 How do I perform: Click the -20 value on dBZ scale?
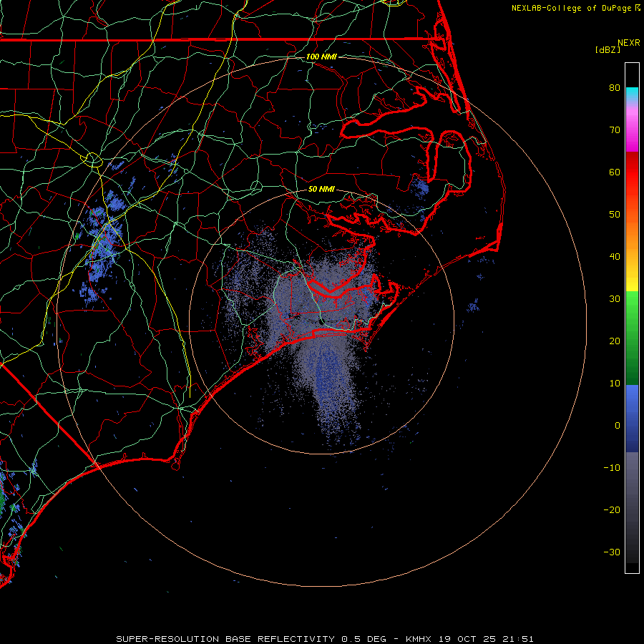coord(612,509)
